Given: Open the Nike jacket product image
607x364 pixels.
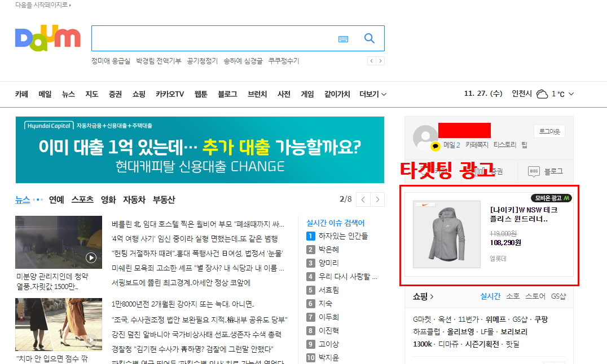Looking at the screenshot, I should point(447,234).
